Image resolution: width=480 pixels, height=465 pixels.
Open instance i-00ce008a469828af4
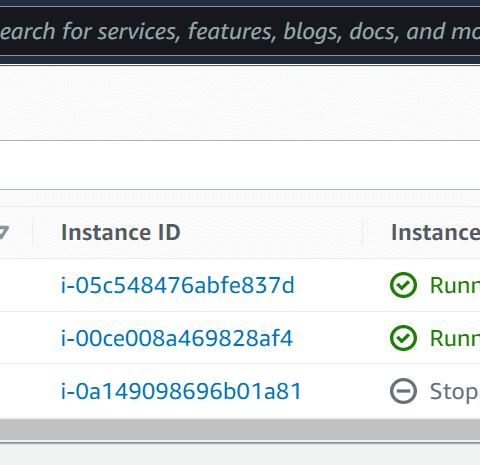point(177,338)
